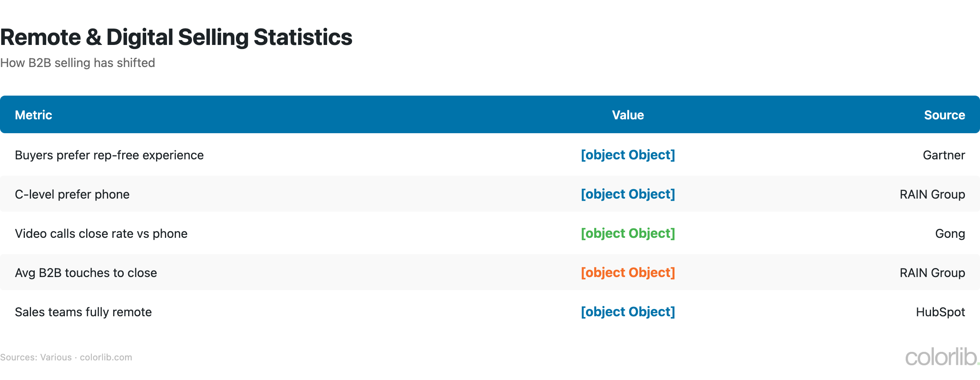Viewport: 980px width, 380px height.
Task: Click the Metric column header
Action: pos(33,115)
